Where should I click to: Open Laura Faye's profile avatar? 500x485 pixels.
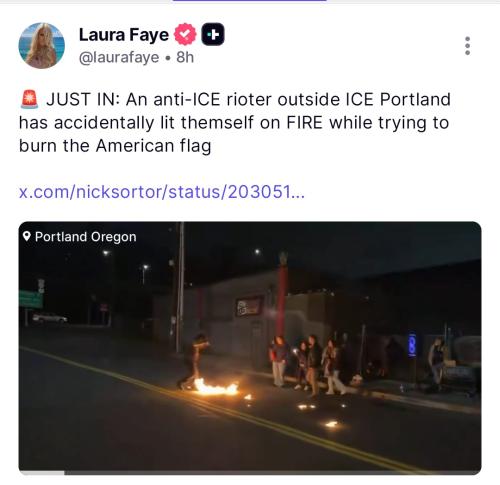coord(42,45)
